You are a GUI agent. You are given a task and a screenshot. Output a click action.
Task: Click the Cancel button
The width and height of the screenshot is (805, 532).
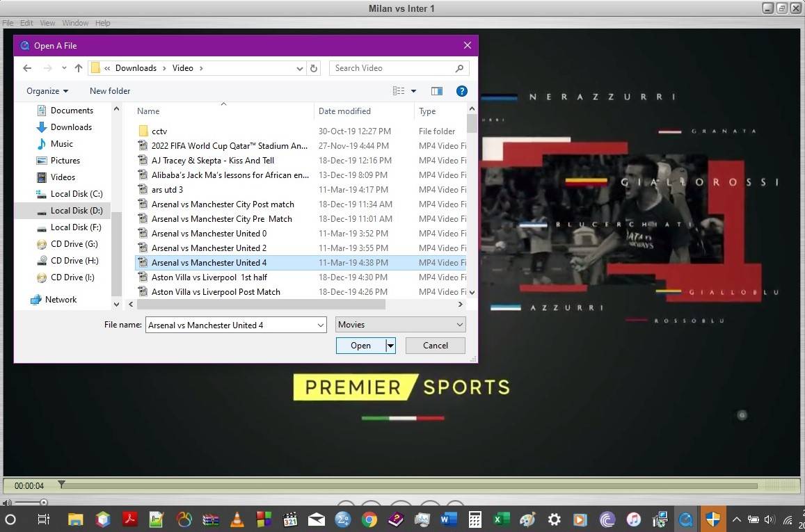click(436, 346)
